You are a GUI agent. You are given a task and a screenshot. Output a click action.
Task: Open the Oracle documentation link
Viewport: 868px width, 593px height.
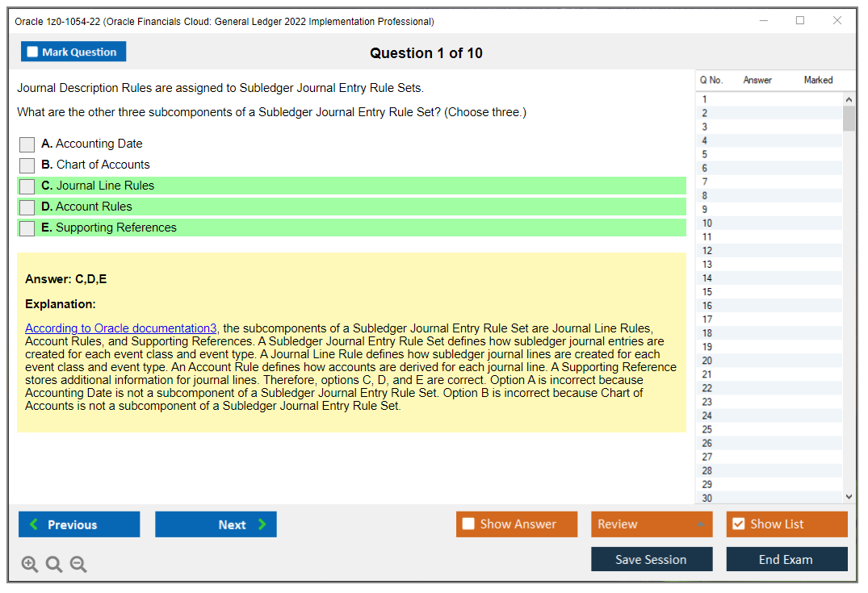121,328
